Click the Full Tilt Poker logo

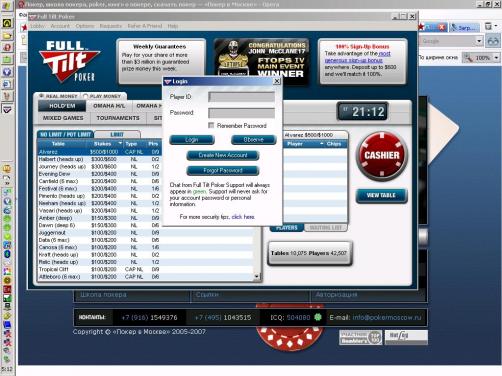point(69,61)
